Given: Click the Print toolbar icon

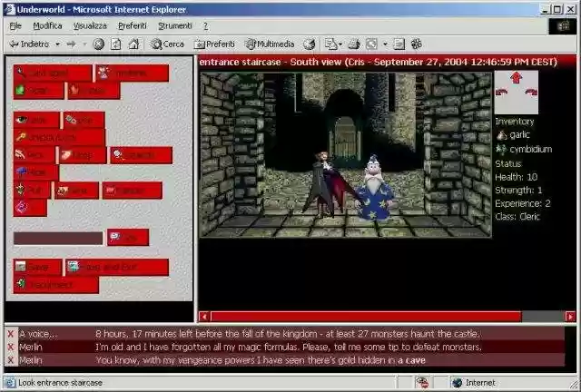Looking at the screenshot, I should pyautogui.click(x=354, y=44).
